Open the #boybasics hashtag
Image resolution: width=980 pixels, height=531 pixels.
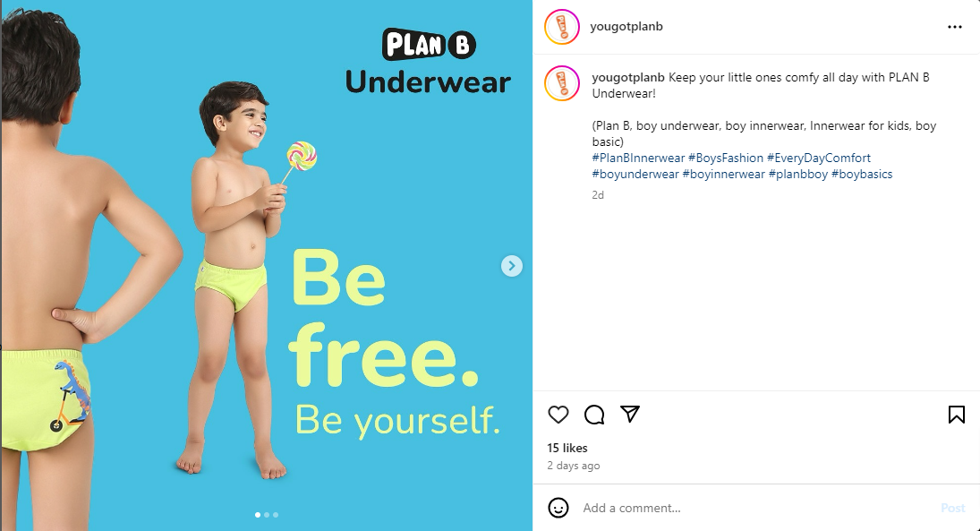point(862,175)
